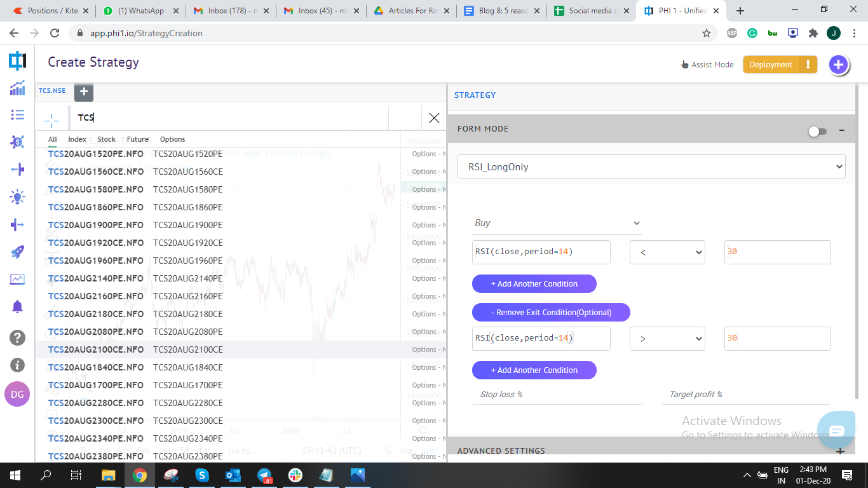Click the dollar network icon in sidebar
868x488 pixels.
click(x=17, y=142)
